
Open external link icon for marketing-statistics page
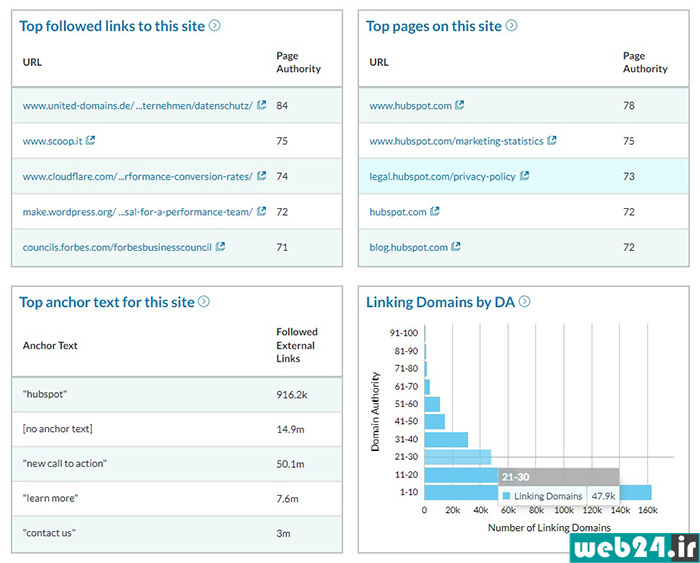[552, 140]
